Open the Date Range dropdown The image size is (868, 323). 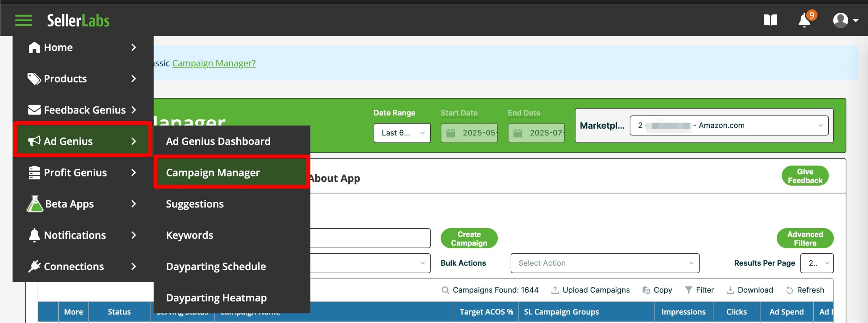[x=402, y=133]
